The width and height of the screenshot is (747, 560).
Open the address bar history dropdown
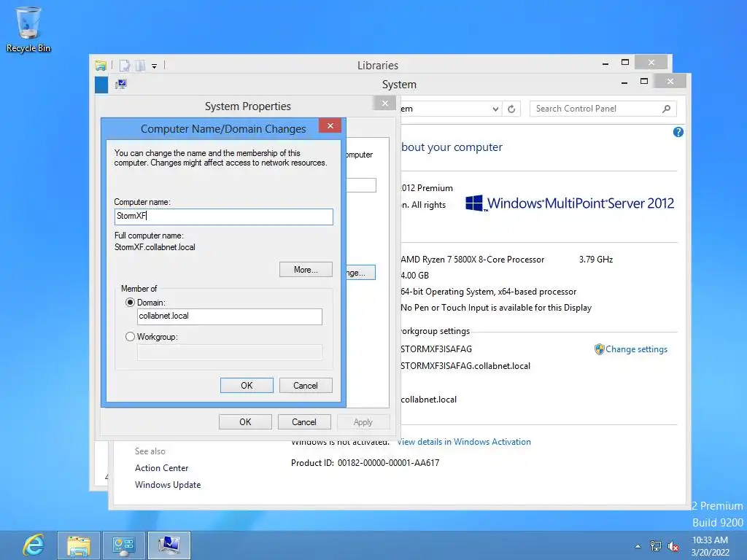[x=495, y=109]
